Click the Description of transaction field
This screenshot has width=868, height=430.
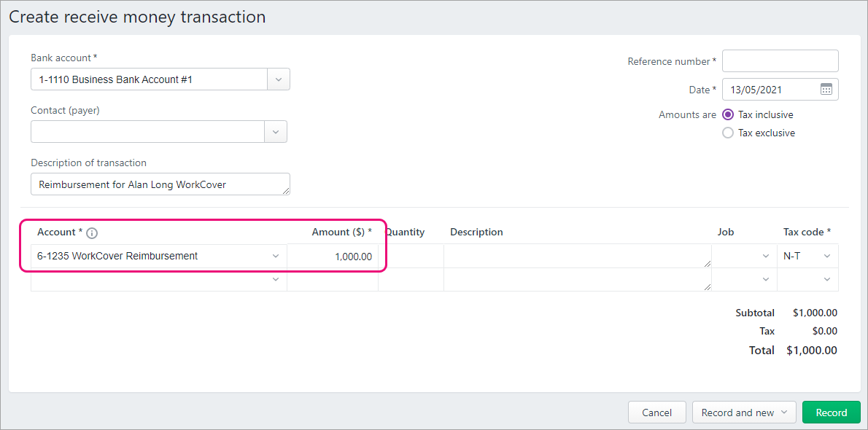tap(160, 184)
